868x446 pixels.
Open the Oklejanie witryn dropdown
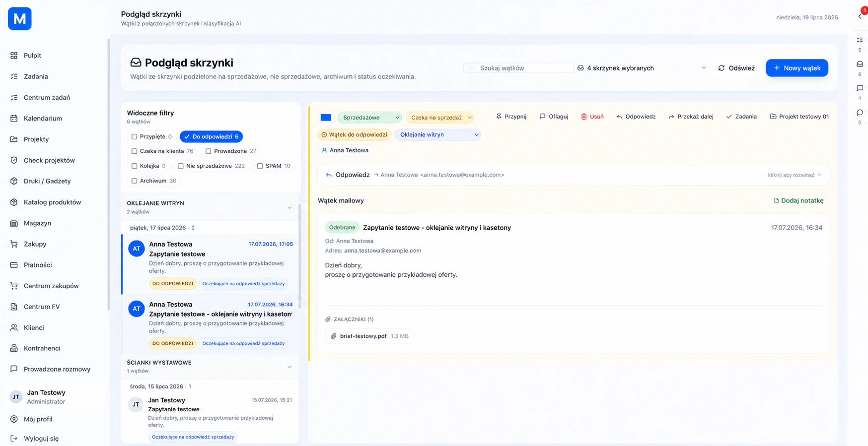click(x=438, y=134)
